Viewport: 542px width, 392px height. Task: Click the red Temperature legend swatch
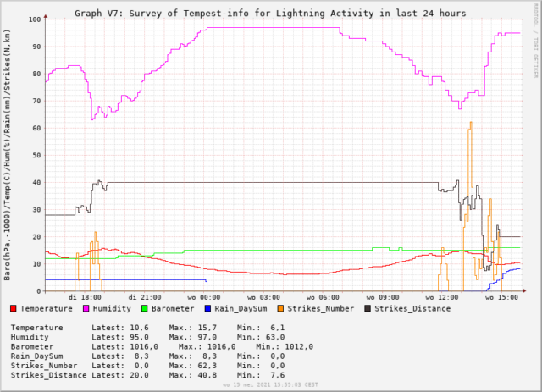click(14, 308)
